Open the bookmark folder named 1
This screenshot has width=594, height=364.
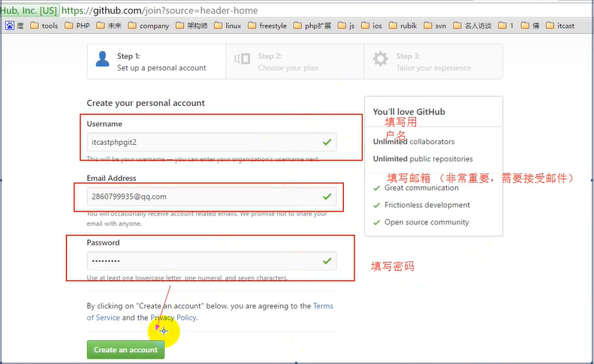tap(505, 26)
